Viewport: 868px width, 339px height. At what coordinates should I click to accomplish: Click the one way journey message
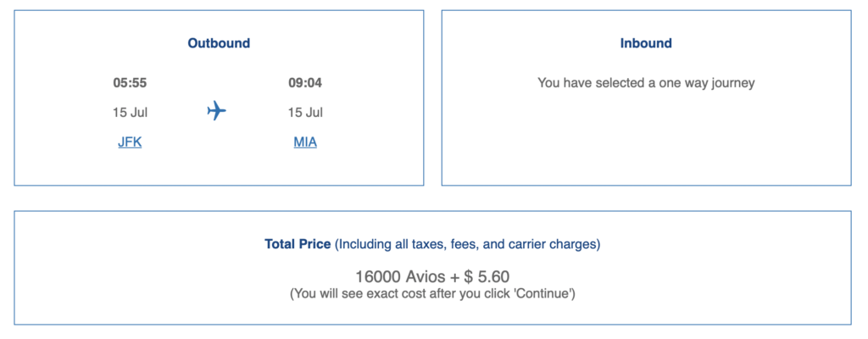(x=646, y=83)
